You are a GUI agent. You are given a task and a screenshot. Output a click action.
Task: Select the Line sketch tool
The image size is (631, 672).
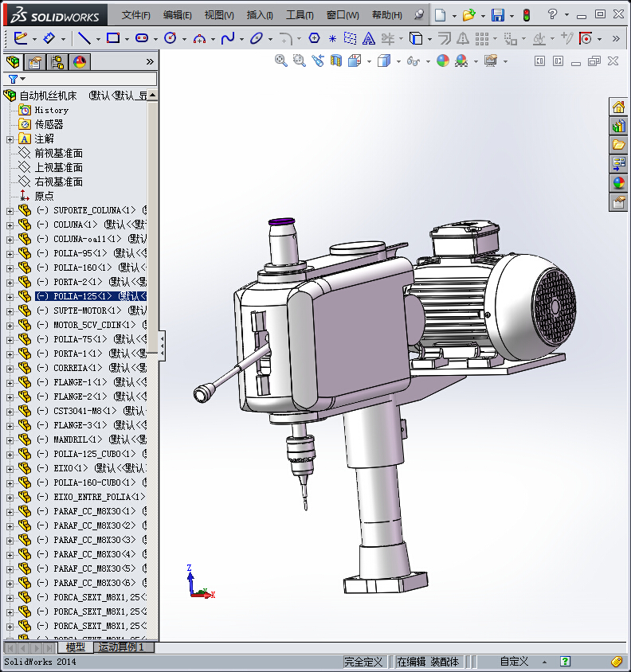(x=83, y=38)
